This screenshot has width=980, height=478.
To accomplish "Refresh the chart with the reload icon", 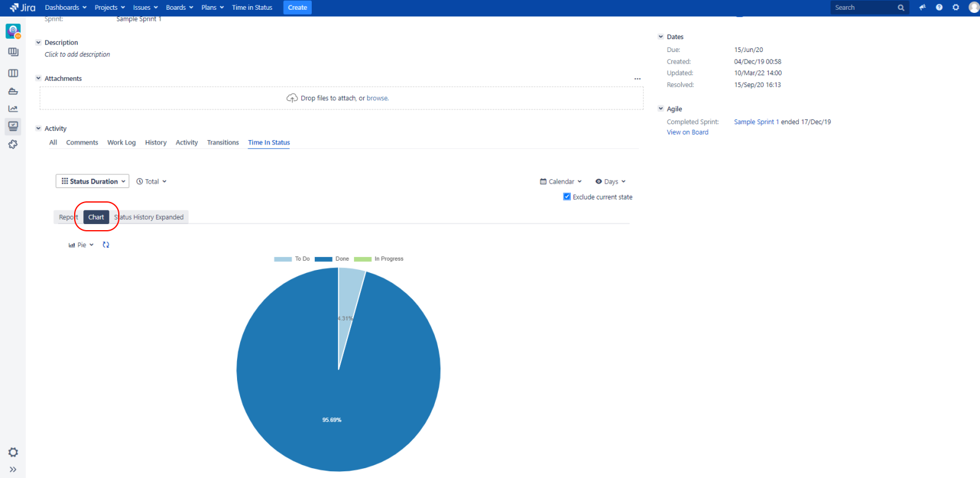I will (x=106, y=245).
